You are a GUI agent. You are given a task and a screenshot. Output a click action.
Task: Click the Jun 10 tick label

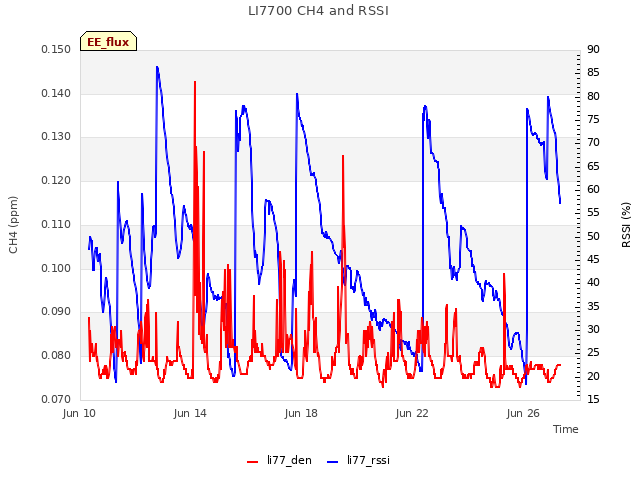[x=79, y=413]
